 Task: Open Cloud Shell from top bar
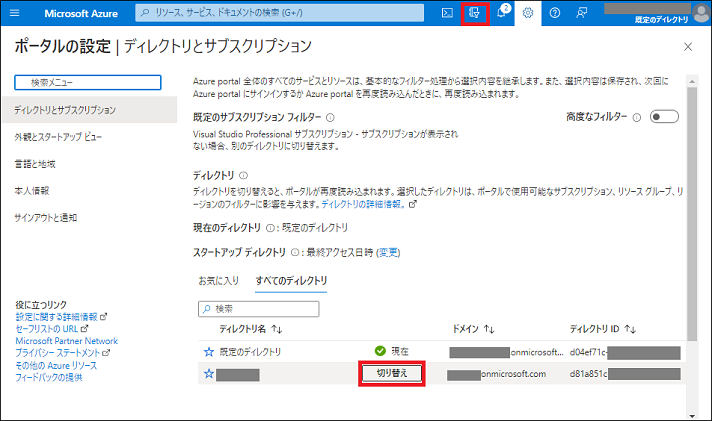(447, 12)
